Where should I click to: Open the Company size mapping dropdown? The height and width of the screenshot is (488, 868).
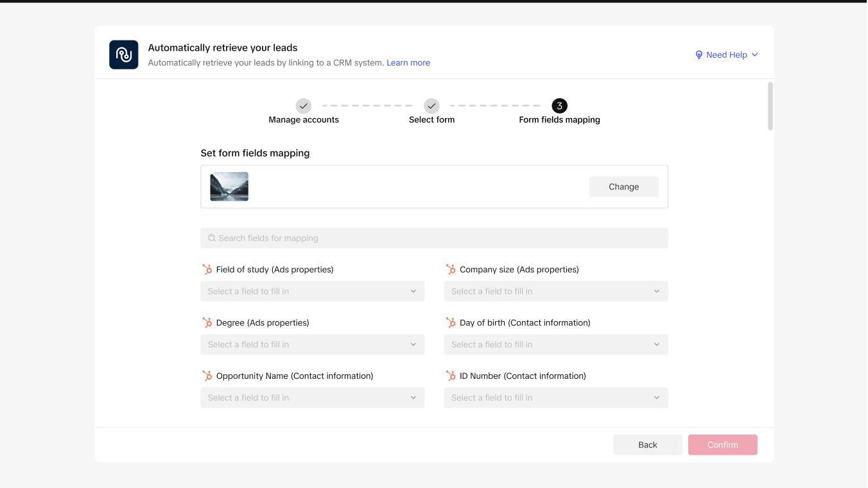pyautogui.click(x=555, y=292)
